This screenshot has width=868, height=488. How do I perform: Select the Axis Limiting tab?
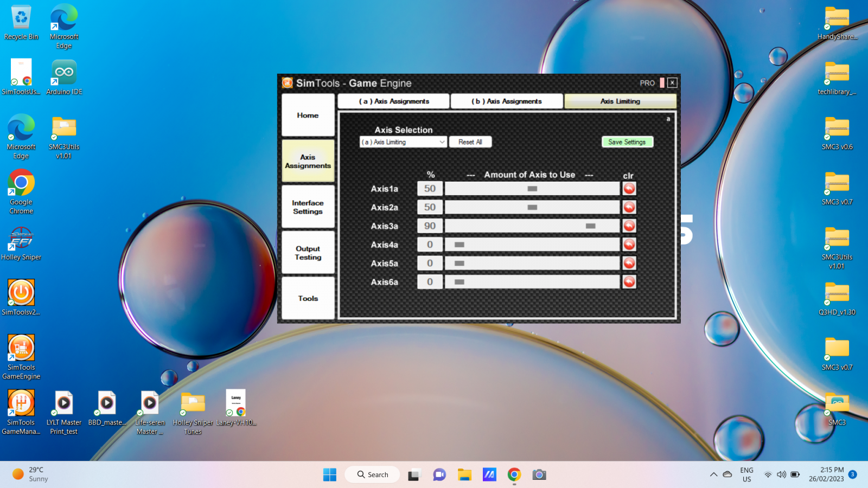click(621, 101)
